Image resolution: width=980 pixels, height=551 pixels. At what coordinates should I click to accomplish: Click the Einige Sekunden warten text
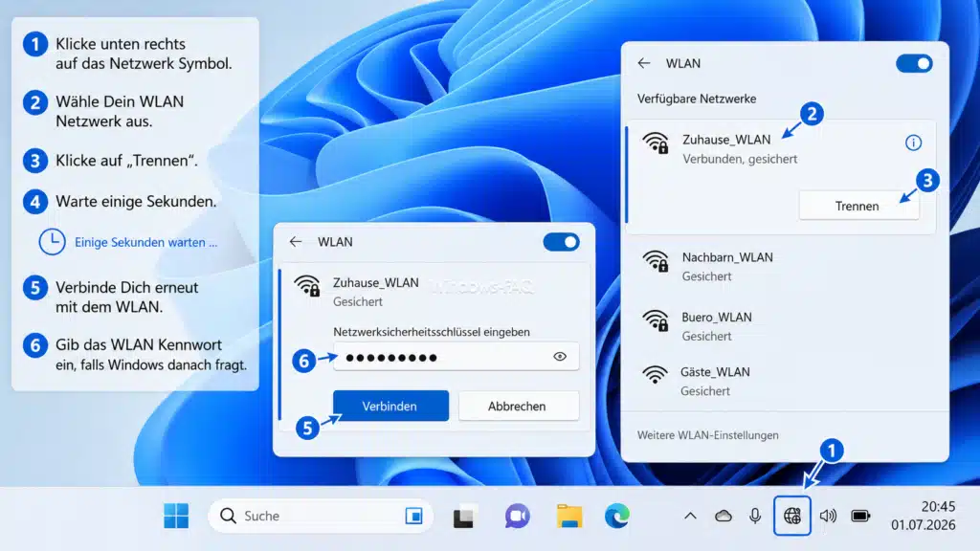(x=145, y=242)
